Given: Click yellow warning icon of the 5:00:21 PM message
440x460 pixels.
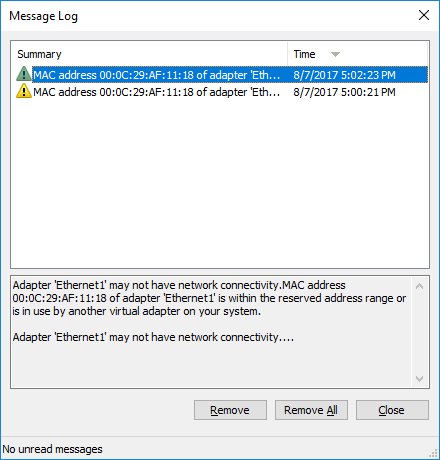Looking at the screenshot, I should [24, 91].
